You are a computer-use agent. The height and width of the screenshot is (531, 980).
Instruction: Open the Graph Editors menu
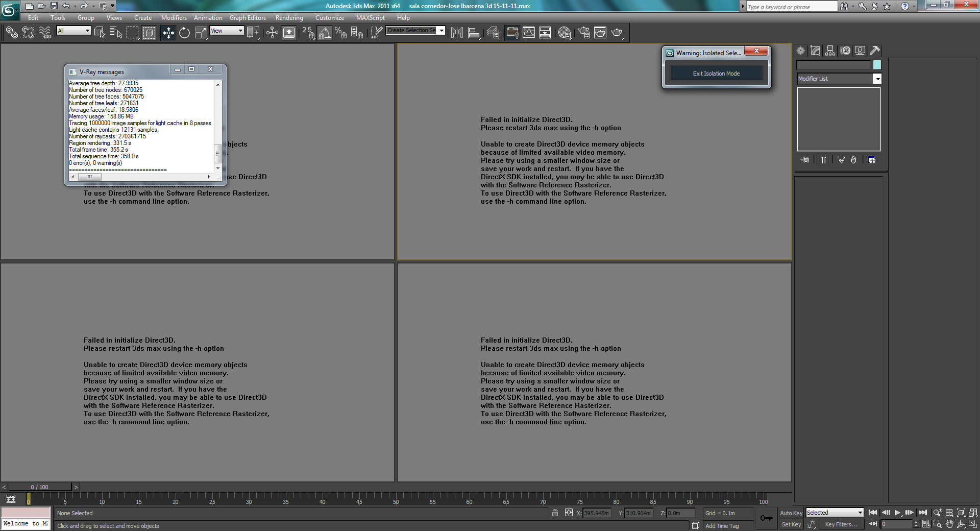click(x=248, y=18)
